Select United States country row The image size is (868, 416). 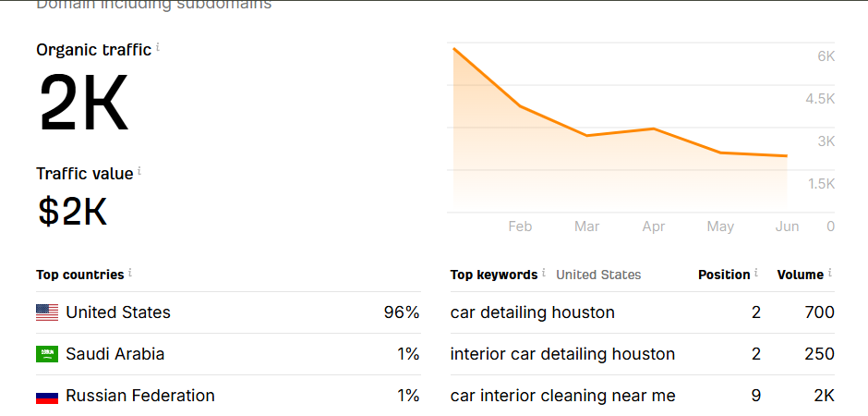[x=228, y=312]
